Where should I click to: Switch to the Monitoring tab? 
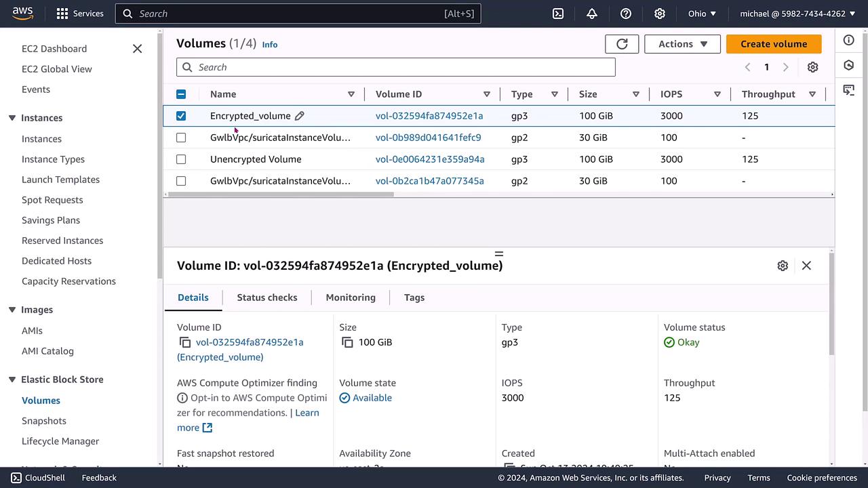click(x=351, y=298)
